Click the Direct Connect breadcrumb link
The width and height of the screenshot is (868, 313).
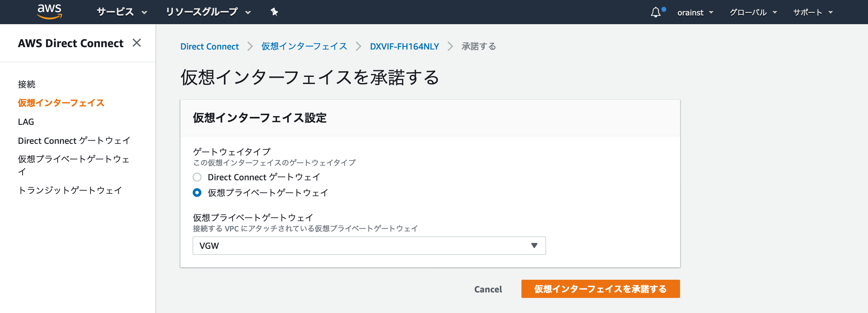point(210,46)
